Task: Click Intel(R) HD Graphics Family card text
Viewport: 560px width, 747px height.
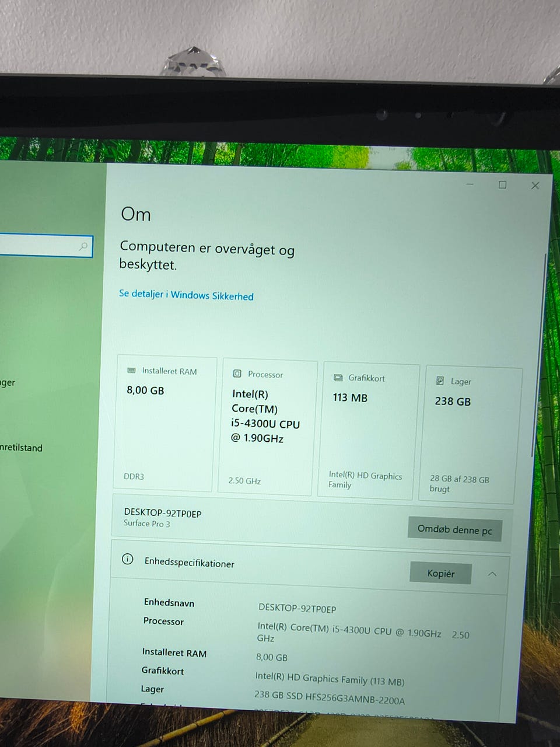Action: click(365, 480)
